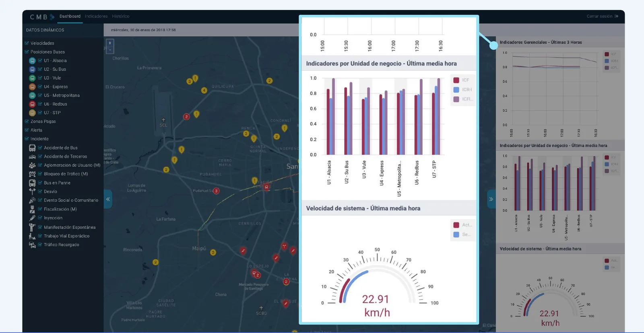The width and height of the screenshot is (644, 333).
Task: Click ICR-I blue swatch in enlarged Unidad de negocio legend
Action: (456, 90)
